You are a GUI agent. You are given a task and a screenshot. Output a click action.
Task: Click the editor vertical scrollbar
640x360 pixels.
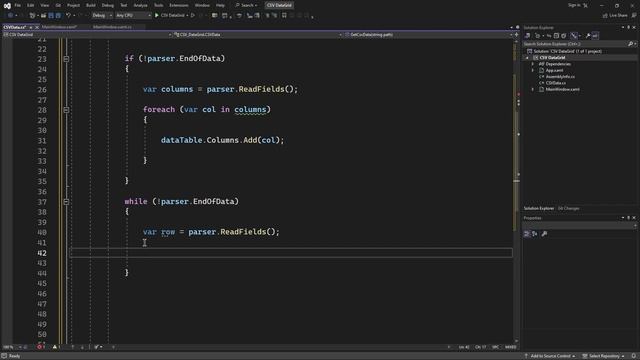pyautogui.click(x=517, y=190)
